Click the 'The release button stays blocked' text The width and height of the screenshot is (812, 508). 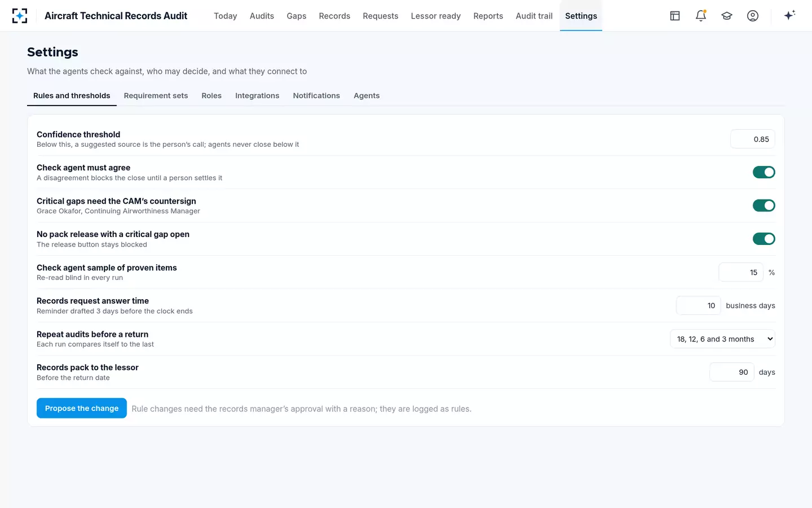click(92, 244)
